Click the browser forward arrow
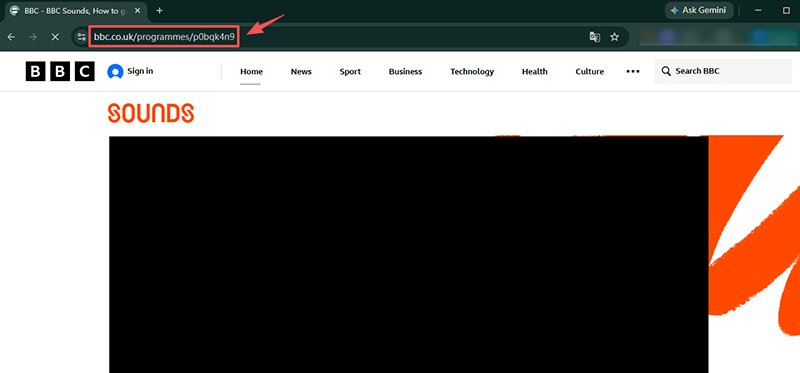 tap(33, 37)
